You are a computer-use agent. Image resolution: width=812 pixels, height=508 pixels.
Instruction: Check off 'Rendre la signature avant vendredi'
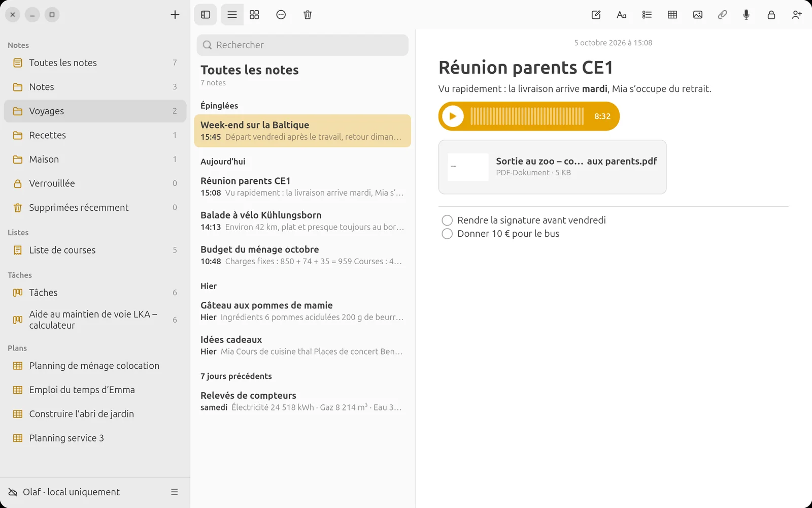(x=447, y=220)
